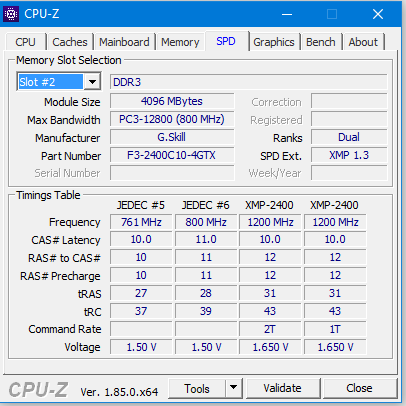
Task: Click the tRAS value 28
Action: click(x=206, y=293)
